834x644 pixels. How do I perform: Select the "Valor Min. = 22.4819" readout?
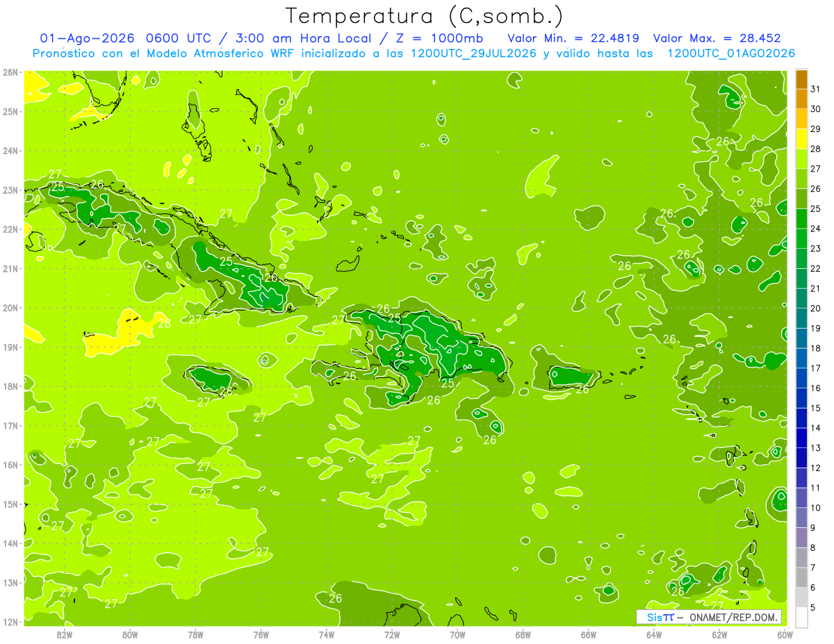[x=573, y=38]
